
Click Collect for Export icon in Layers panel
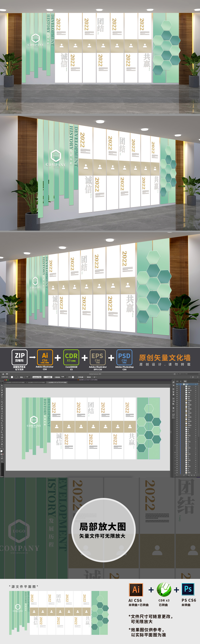(184, 476)
